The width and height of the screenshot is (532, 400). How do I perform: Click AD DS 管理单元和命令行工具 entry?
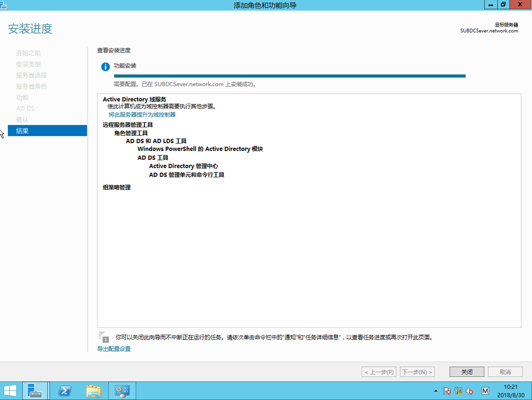coord(186,175)
